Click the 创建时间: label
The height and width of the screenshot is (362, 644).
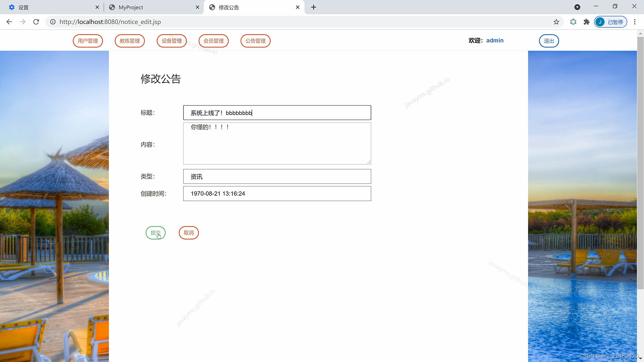coord(154,194)
